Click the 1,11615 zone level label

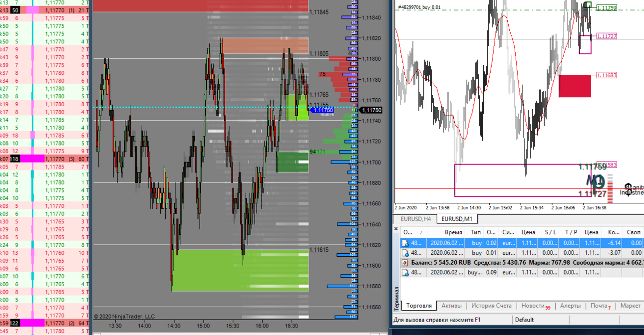(x=319, y=250)
